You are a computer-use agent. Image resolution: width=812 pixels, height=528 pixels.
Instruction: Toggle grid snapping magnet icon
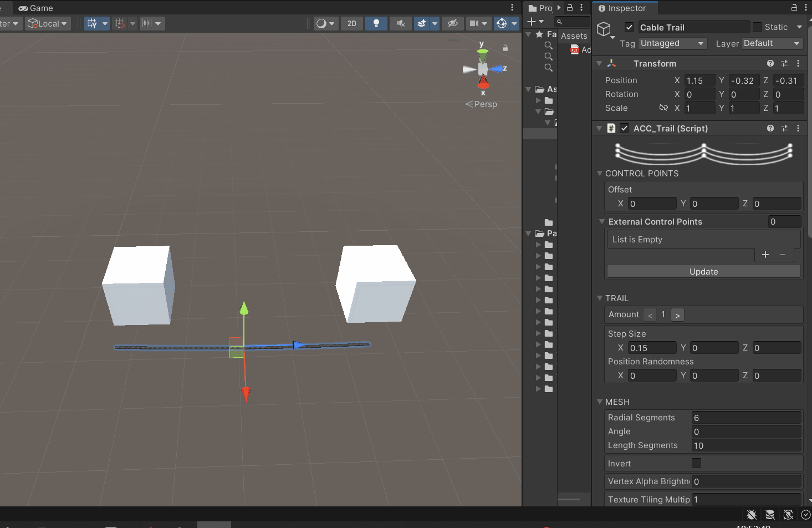[x=119, y=23]
